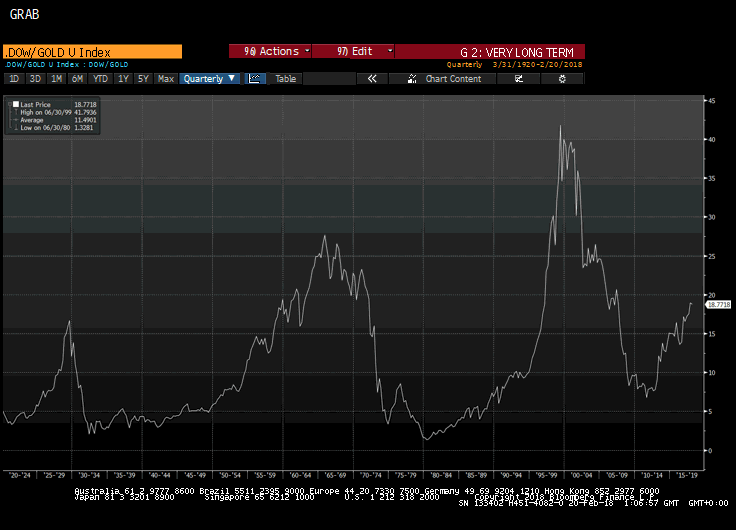Click the '95-'99 x-axis label
This screenshot has height=530, width=736.
(546, 475)
